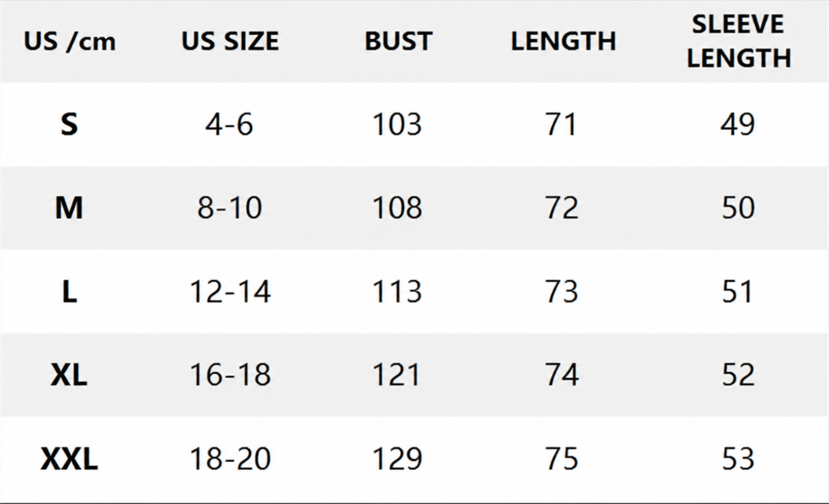Click the BUST column header
This screenshot has height=504, width=829.
[398, 41]
